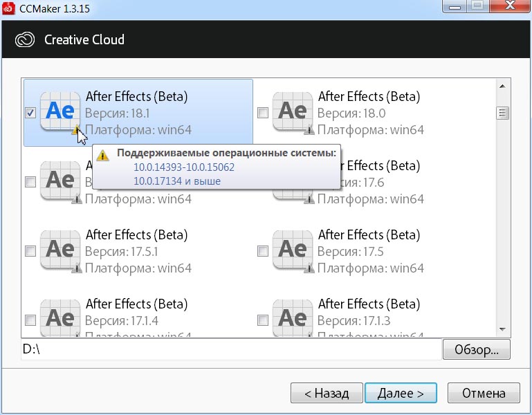Click the After Effects 17.5.1 Ae icon

(x=60, y=250)
